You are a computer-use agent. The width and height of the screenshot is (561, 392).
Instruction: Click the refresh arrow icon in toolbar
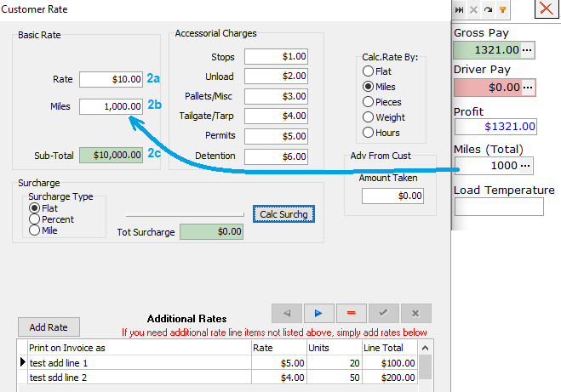click(488, 9)
